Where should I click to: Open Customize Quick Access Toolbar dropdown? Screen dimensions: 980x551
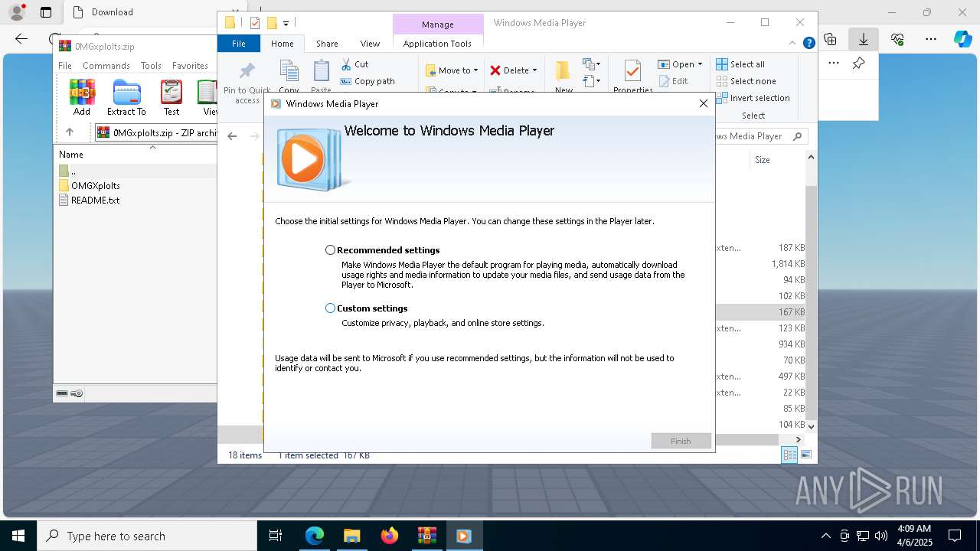(286, 24)
